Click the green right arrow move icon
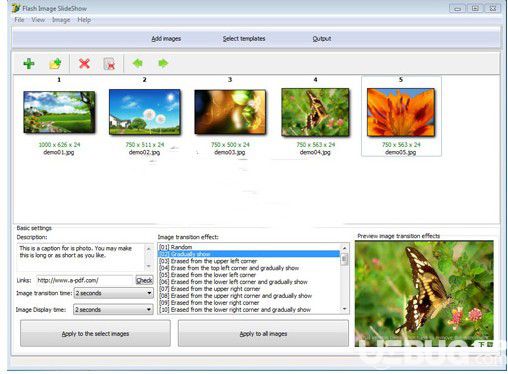The height and width of the screenshot is (374, 508). 163,63
